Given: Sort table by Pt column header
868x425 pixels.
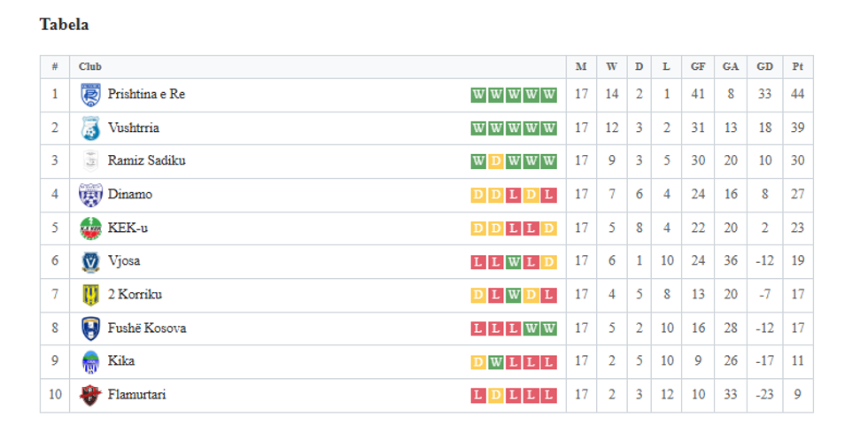Looking at the screenshot, I should pos(797,66).
